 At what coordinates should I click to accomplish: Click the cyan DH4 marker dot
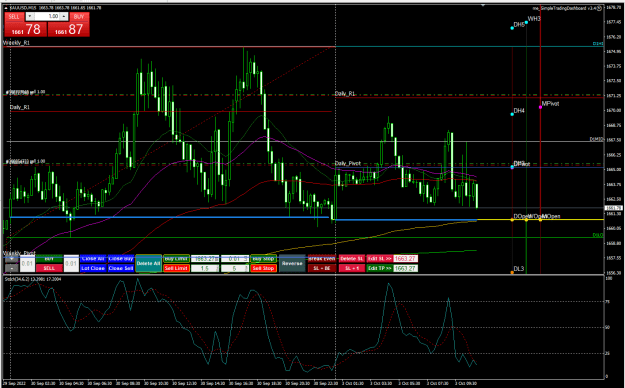tap(512, 114)
